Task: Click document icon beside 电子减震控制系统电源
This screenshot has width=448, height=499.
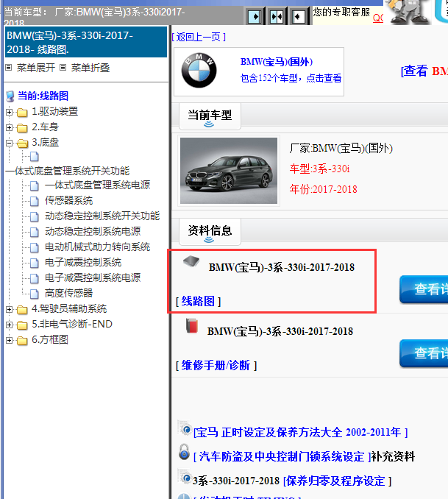Action: click(35, 278)
